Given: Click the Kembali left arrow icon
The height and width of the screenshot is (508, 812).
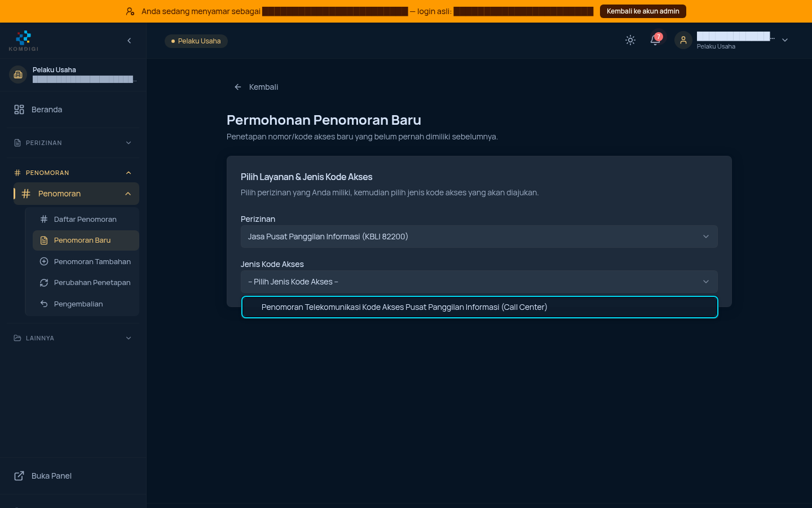Looking at the screenshot, I should tap(238, 87).
